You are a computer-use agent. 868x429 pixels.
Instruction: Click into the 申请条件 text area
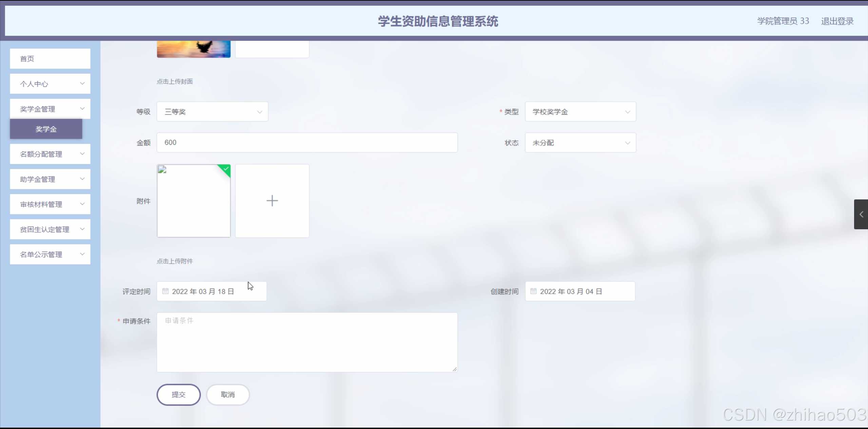(307, 342)
